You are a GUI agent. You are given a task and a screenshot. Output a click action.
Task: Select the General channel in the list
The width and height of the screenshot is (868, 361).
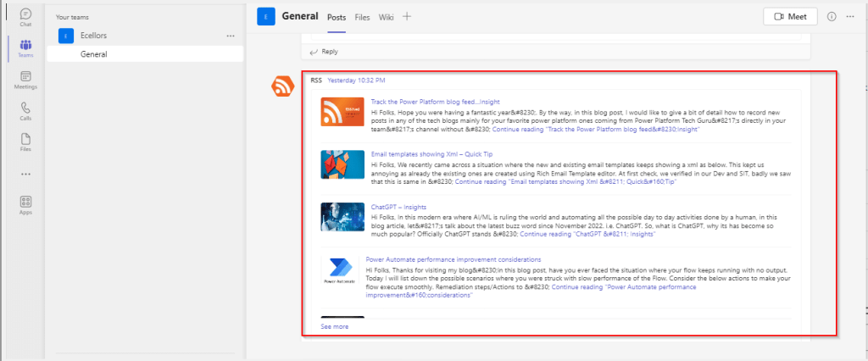[x=93, y=54]
